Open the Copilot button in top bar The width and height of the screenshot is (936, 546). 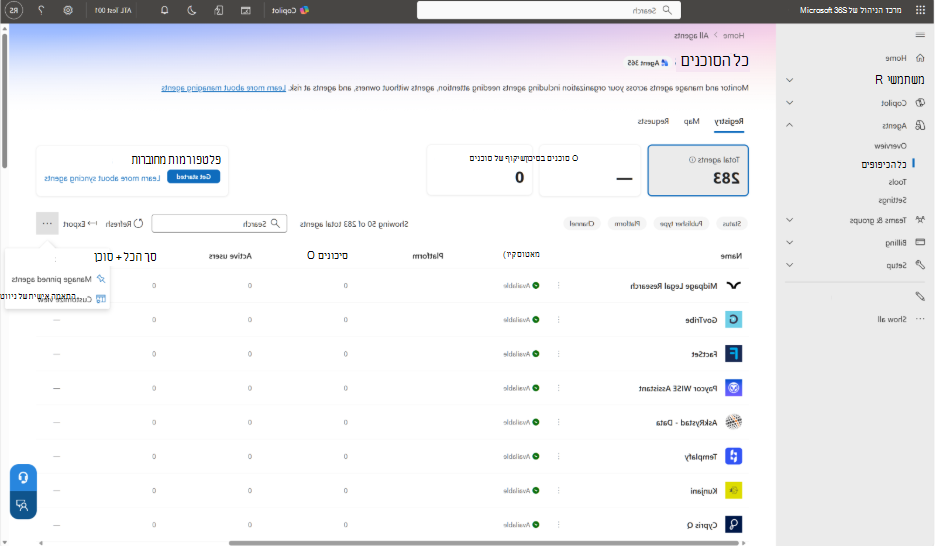(290, 10)
